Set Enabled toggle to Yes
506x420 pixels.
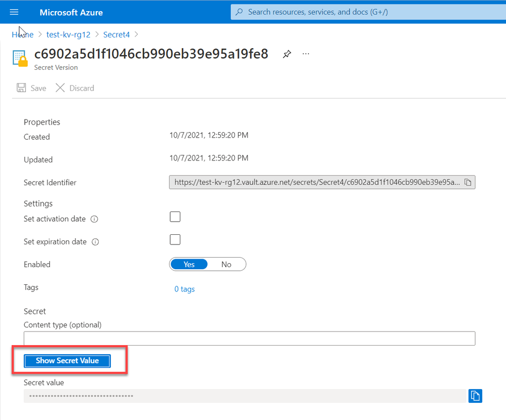(189, 264)
